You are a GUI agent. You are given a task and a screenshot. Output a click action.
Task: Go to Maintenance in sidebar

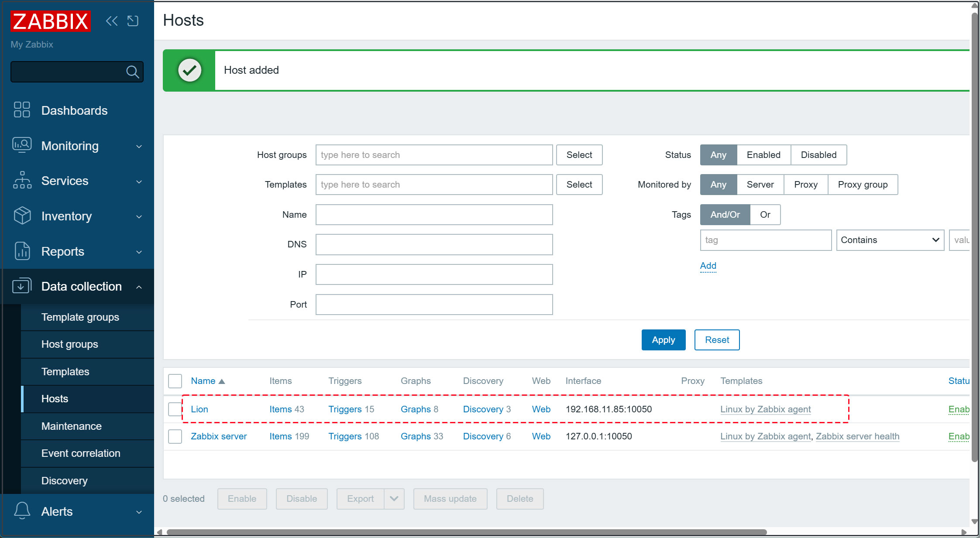tap(71, 426)
